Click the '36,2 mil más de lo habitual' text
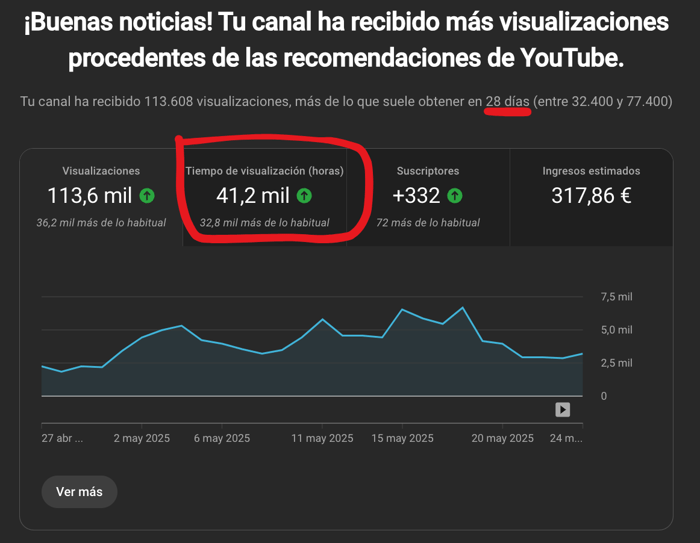Viewport: 700px width, 543px height. pos(101,222)
